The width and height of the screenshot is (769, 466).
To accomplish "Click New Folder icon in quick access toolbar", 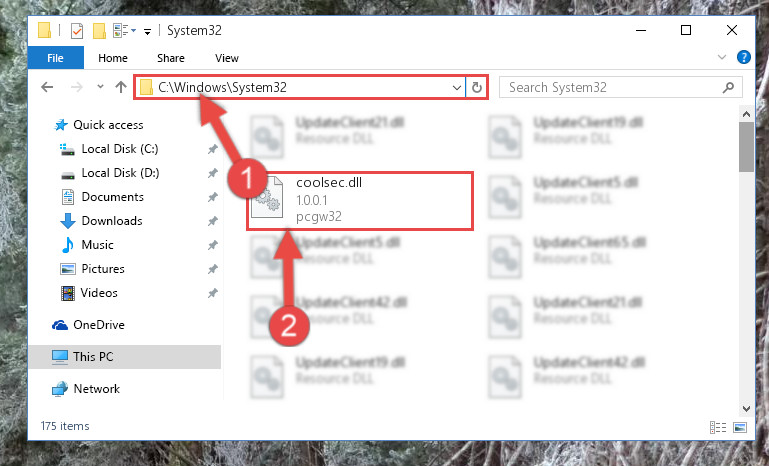I will (x=99, y=30).
